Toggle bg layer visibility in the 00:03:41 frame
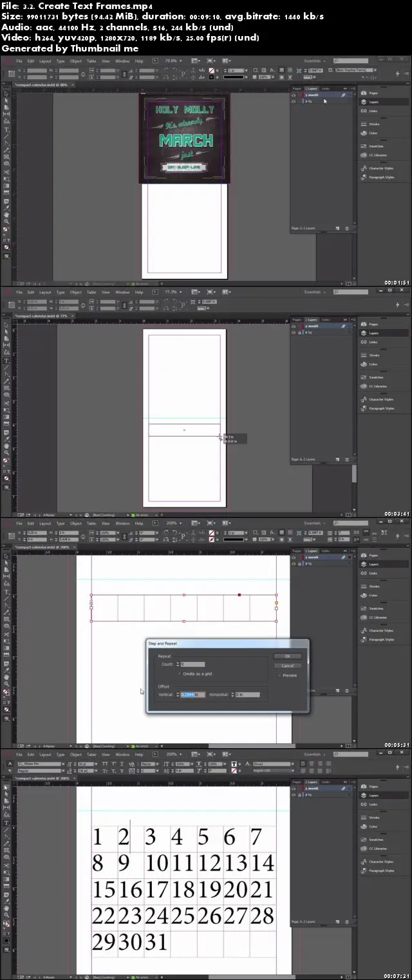The width and height of the screenshot is (412, 980). click(x=294, y=332)
